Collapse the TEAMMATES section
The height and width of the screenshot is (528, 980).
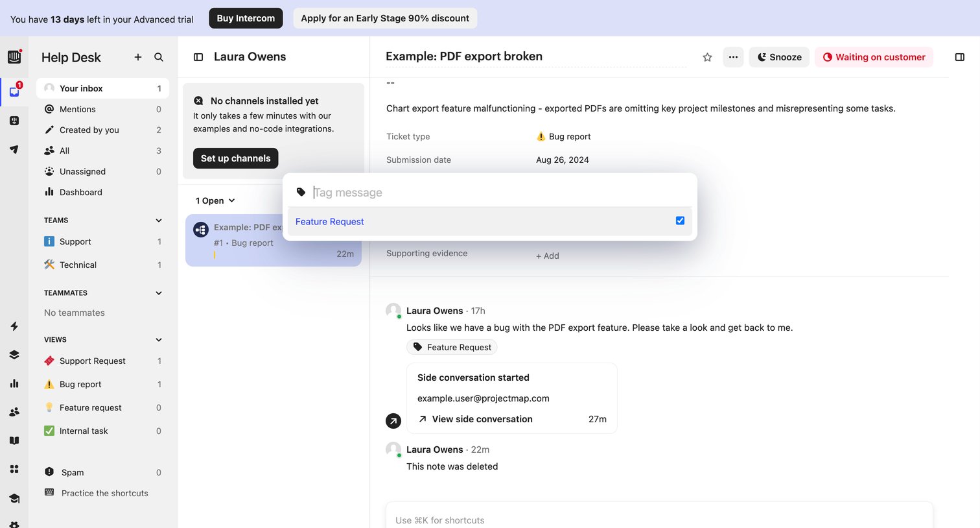(x=159, y=293)
